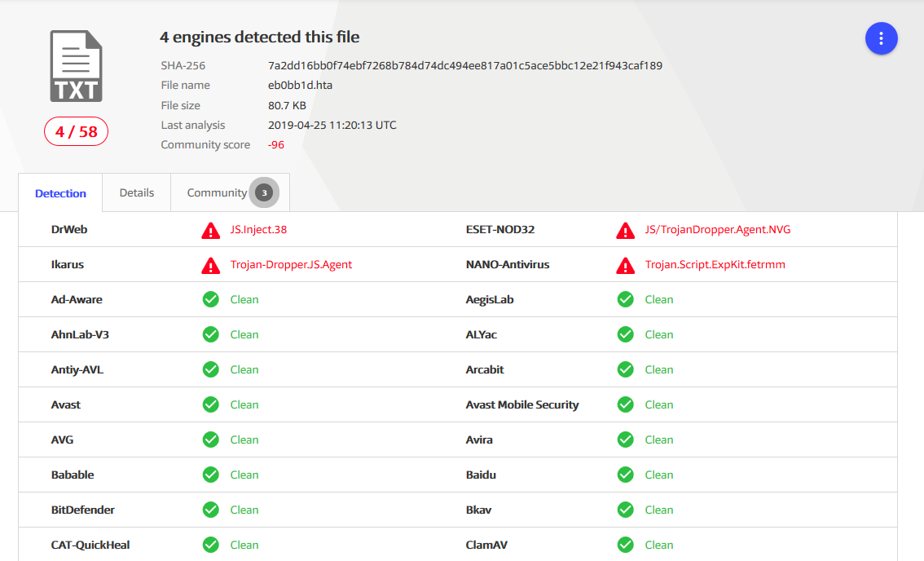Viewport: 924px width, 561px height.
Task: Click the ClamAV engine name
Action: [486, 545]
